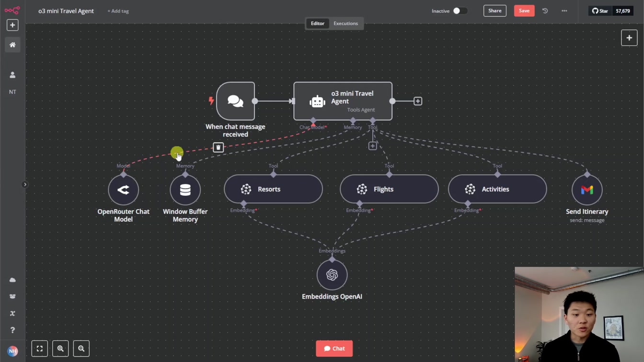The height and width of the screenshot is (362, 644).
Task: Click the NT text in sidebar
Action: (x=12, y=92)
